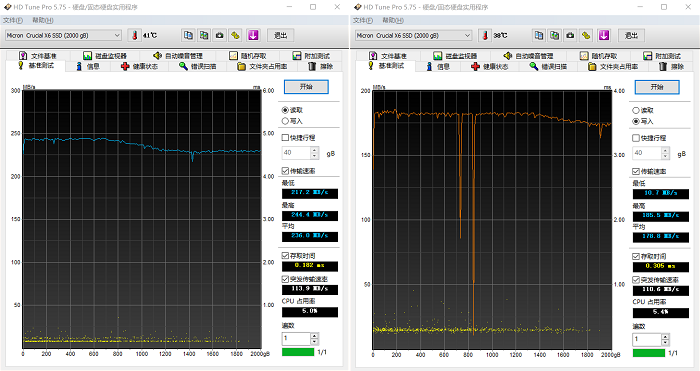Click HD Tune app icon in left title bar
This screenshot has width=700, height=371.
pos(7,7)
